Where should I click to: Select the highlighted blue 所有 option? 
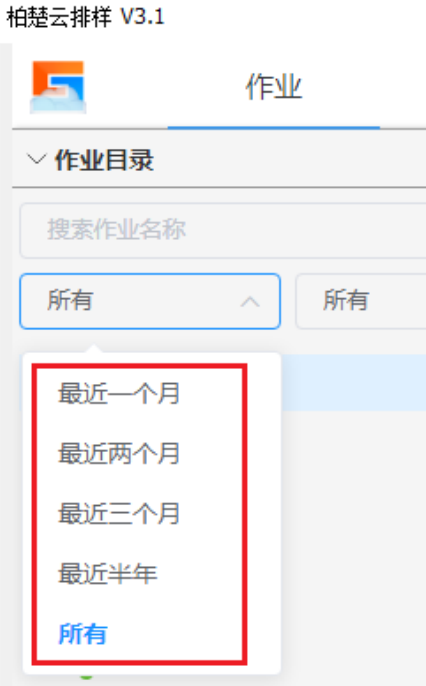coord(83,634)
